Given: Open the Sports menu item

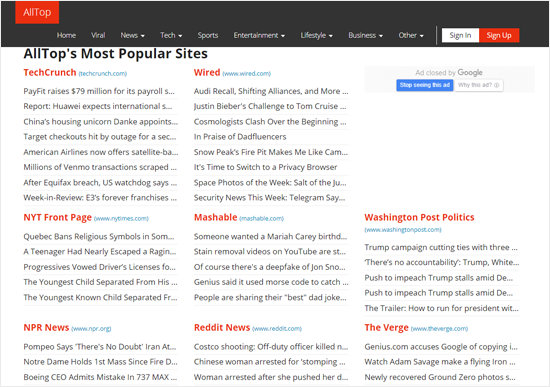Looking at the screenshot, I should click(x=208, y=35).
